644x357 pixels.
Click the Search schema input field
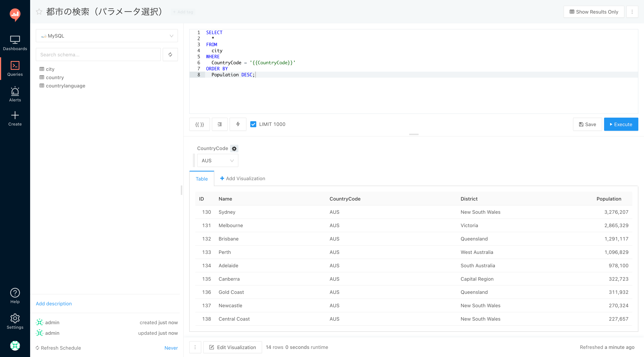point(98,54)
